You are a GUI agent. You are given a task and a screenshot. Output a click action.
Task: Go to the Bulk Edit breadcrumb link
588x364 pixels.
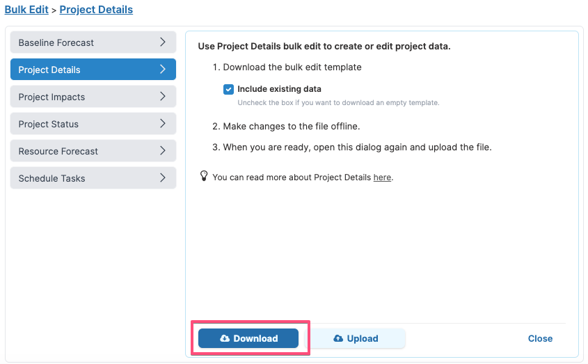tap(26, 9)
